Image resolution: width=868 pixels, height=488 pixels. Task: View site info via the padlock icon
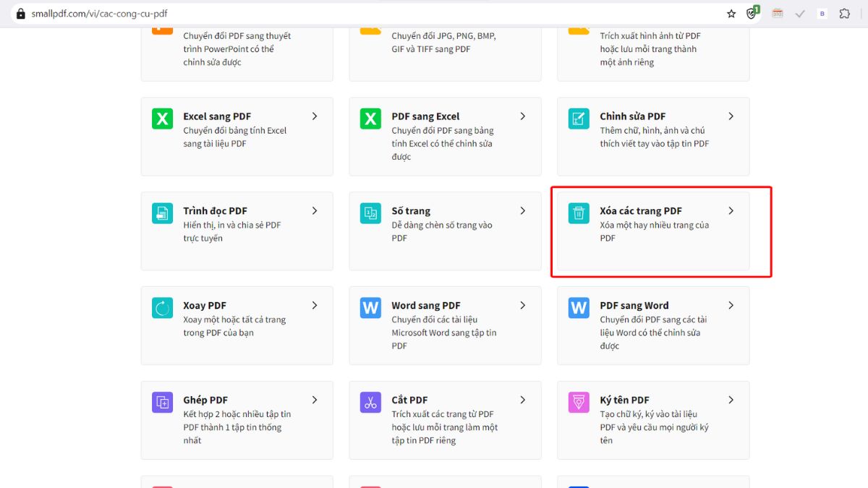[x=20, y=14]
